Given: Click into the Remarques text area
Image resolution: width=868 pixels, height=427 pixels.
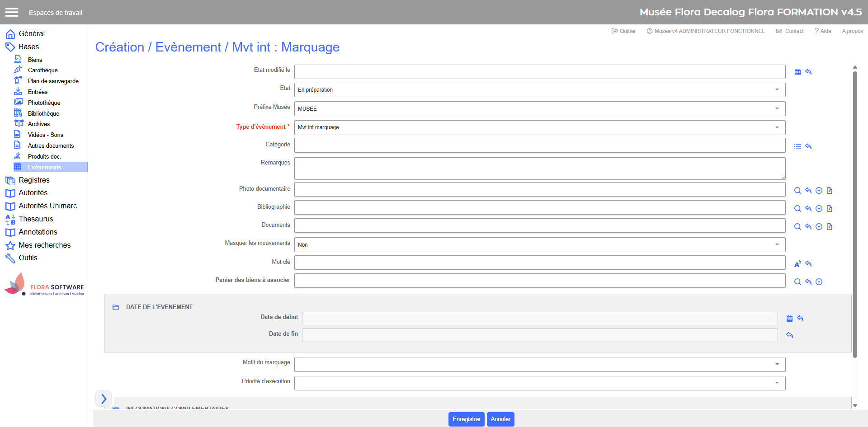Looking at the screenshot, I should (x=539, y=169).
